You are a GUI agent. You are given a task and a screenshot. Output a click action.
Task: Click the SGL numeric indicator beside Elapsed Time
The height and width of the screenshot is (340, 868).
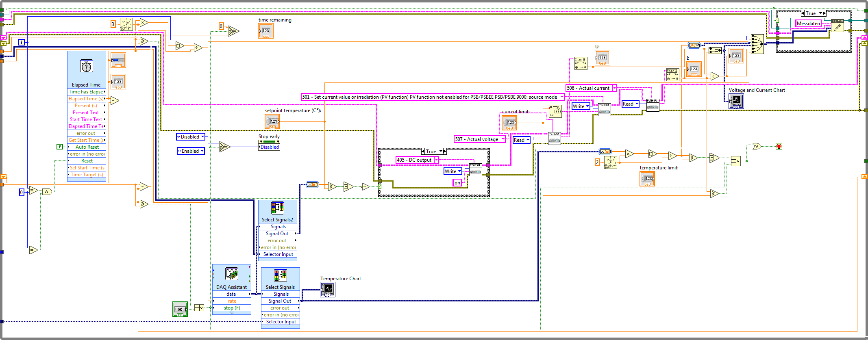point(118,82)
